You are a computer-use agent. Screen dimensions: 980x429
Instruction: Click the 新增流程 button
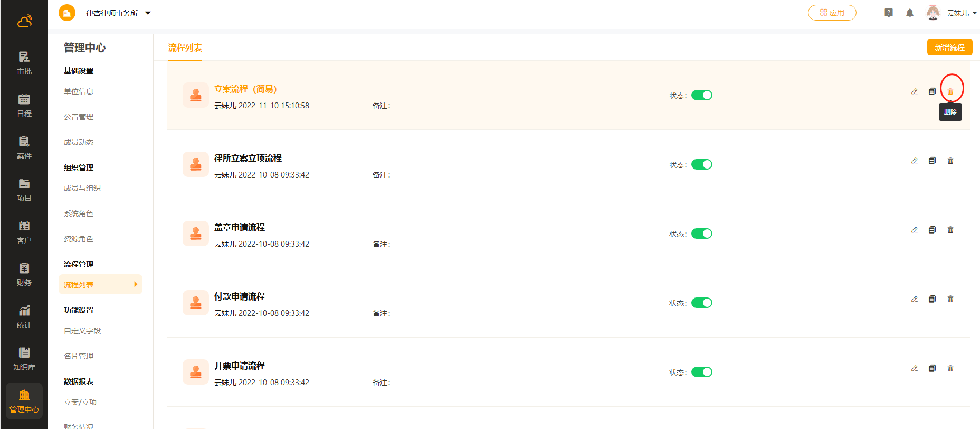[949, 48]
